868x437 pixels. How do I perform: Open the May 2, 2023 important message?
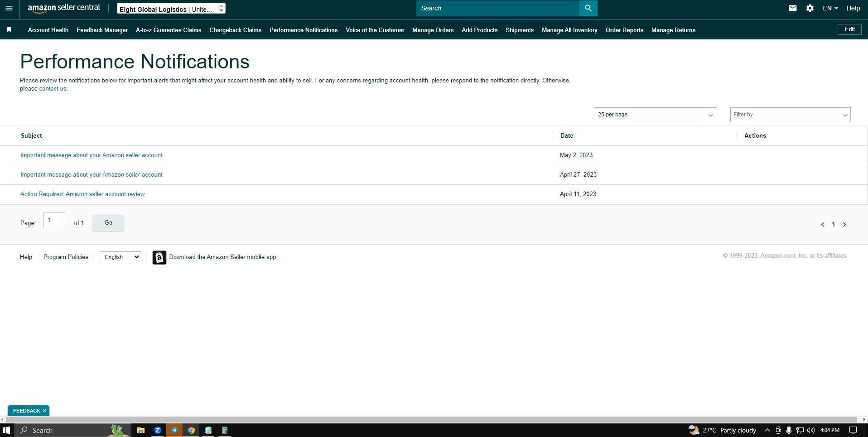pyautogui.click(x=92, y=155)
